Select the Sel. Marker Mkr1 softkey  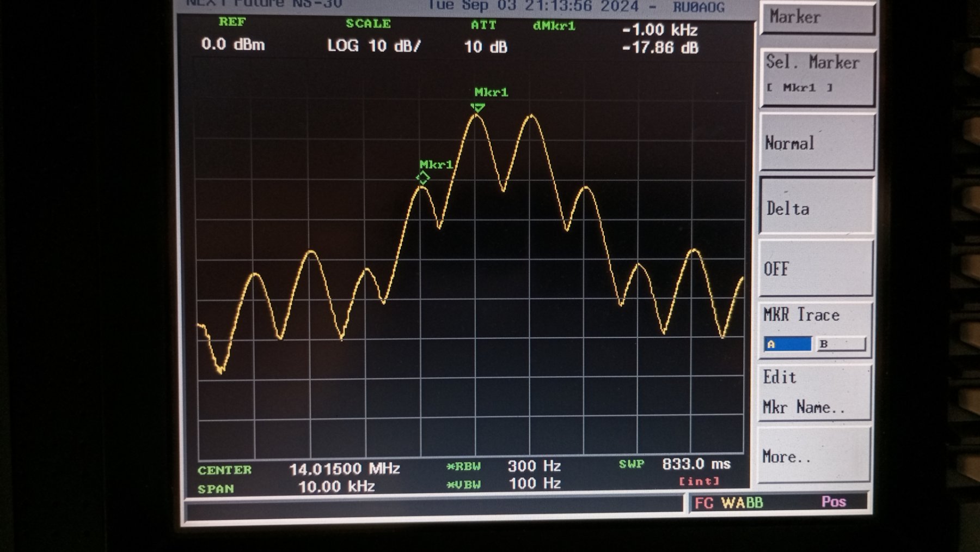[817, 77]
